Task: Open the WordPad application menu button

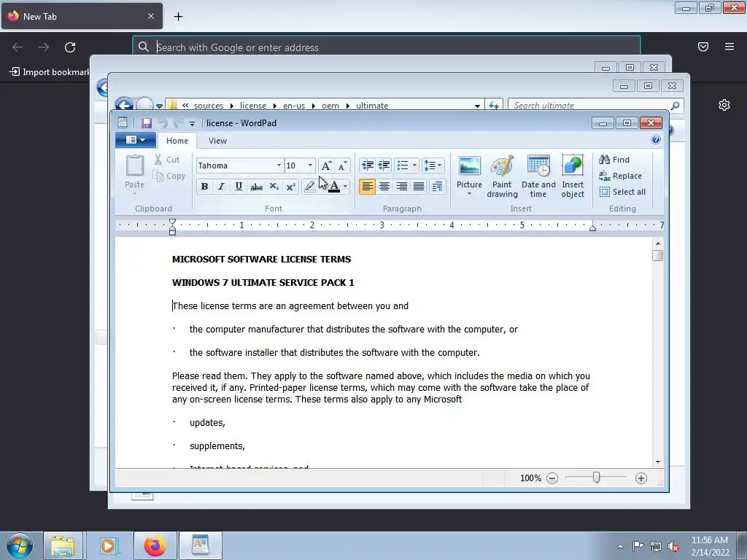Action: point(135,140)
